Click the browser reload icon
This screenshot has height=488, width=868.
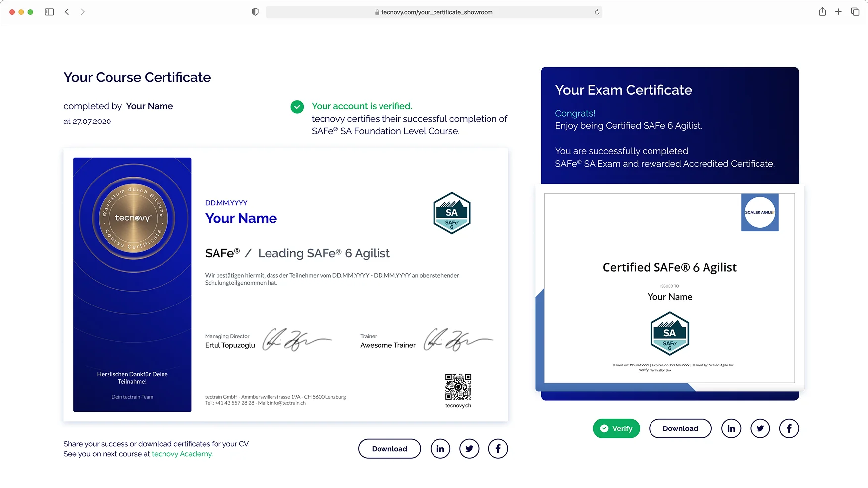click(597, 12)
